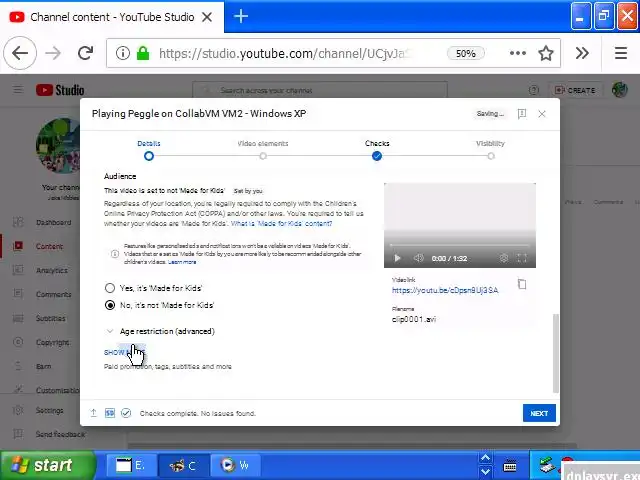Click the send feedback icon in dialog header
The image size is (640, 480).
coord(522,114)
